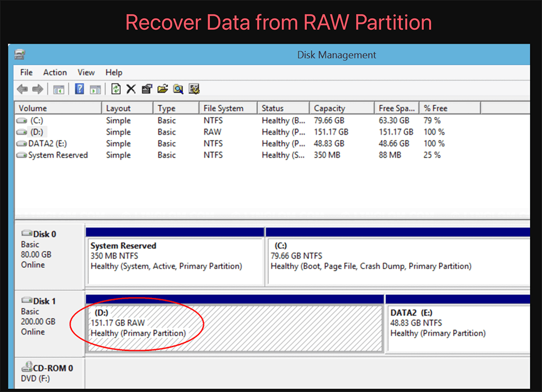Sort by the % Free column header
542x392 pixels.
(450, 108)
